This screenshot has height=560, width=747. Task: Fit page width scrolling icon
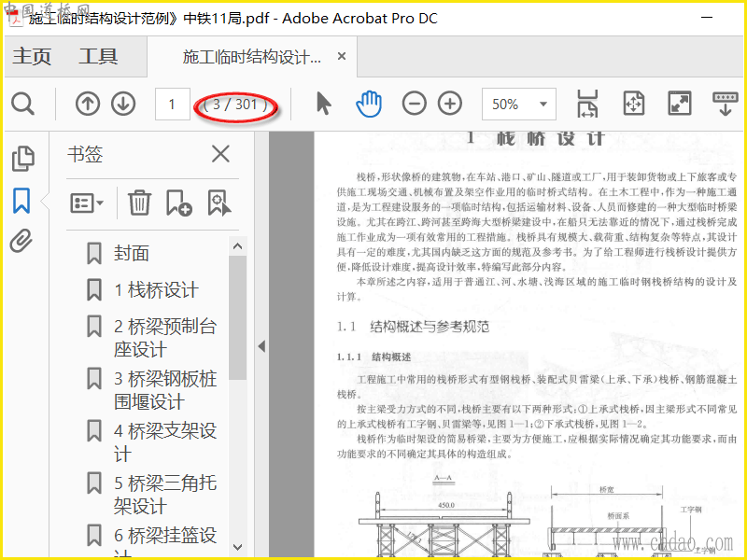(587, 104)
